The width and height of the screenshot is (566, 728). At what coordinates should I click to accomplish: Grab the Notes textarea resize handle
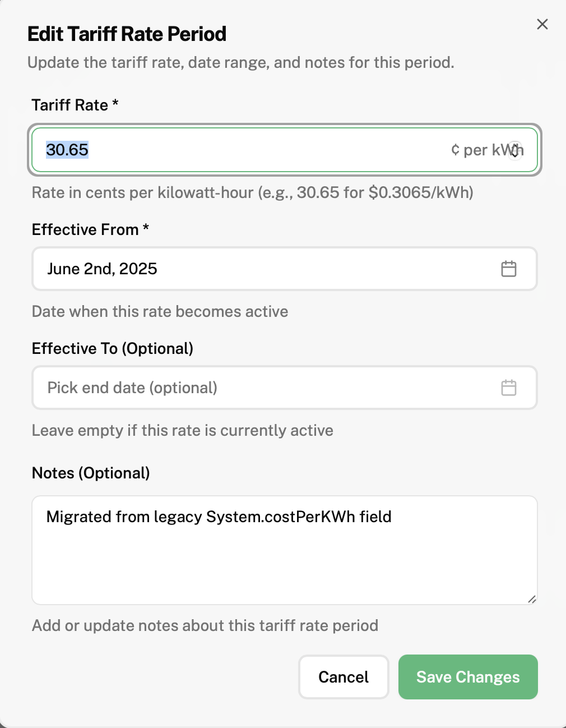tap(532, 599)
